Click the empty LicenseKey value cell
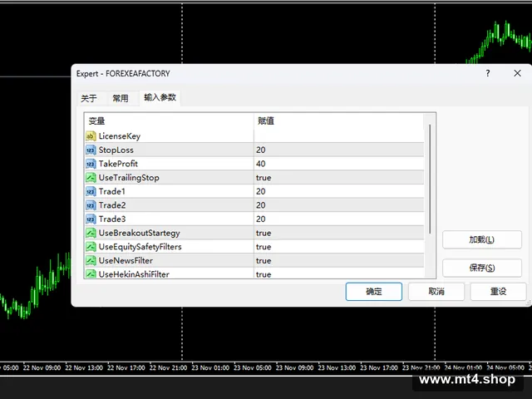This screenshot has height=399, width=532. (339, 136)
